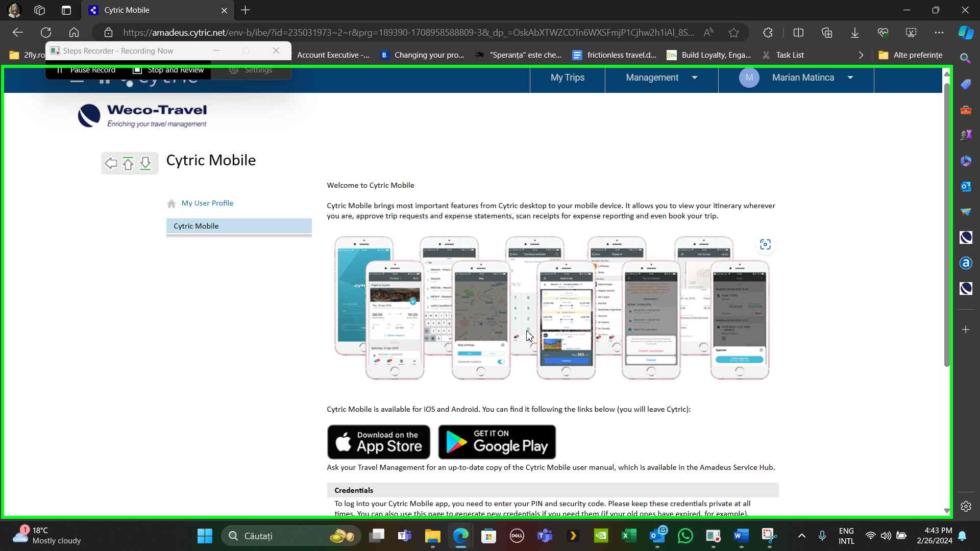Open File Explorer from taskbar
This screenshot has width=980, height=551.
pos(432,536)
